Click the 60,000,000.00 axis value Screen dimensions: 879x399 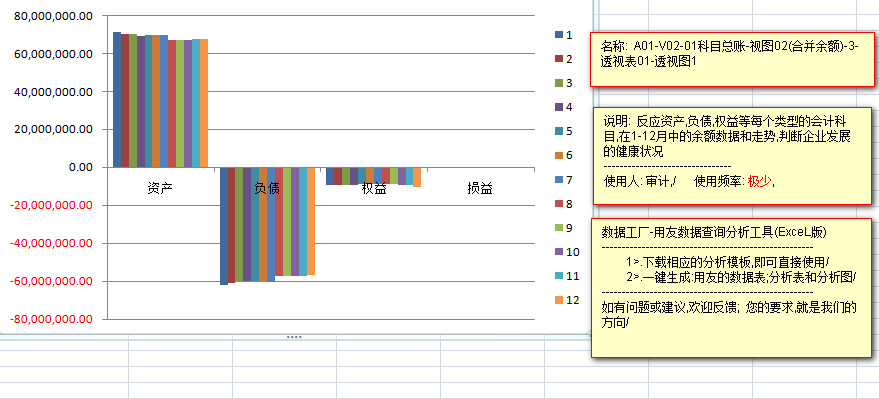pos(54,54)
